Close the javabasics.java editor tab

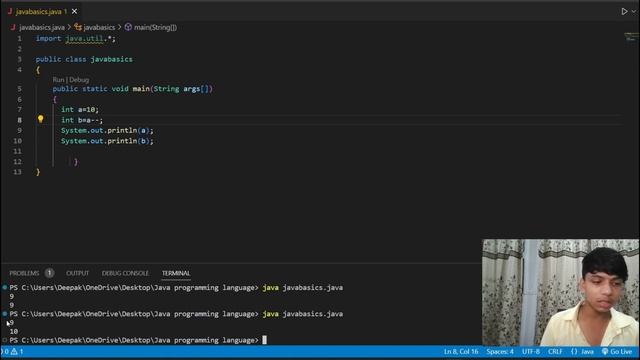click(74, 11)
